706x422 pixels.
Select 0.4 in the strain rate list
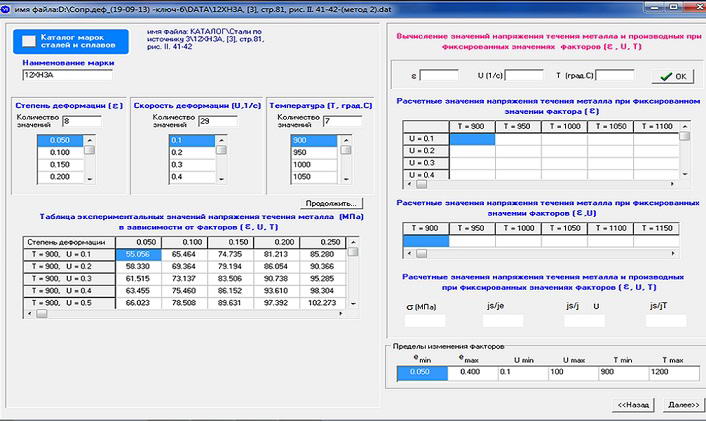click(x=192, y=177)
